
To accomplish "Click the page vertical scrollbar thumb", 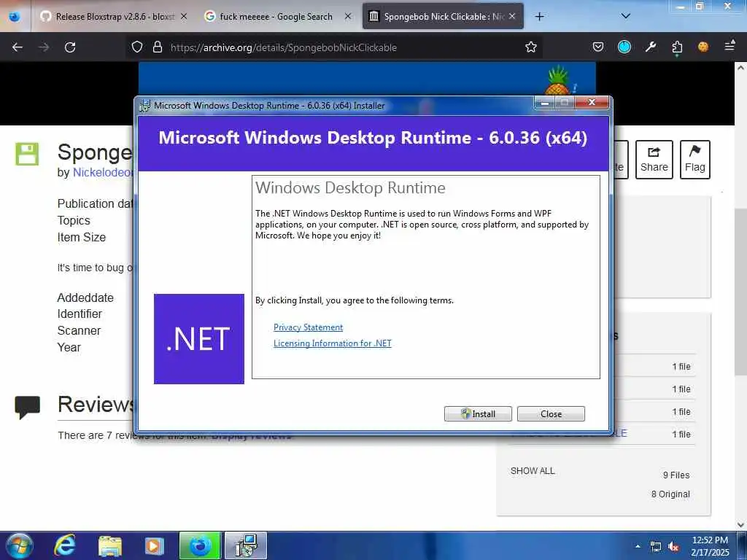I will point(740,292).
